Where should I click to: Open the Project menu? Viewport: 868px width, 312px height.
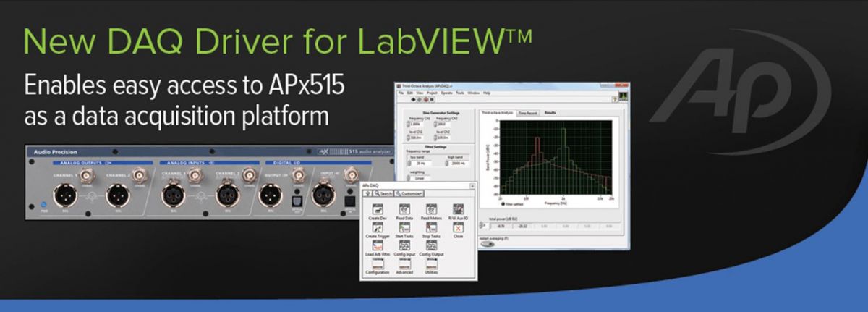pyautogui.click(x=432, y=93)
